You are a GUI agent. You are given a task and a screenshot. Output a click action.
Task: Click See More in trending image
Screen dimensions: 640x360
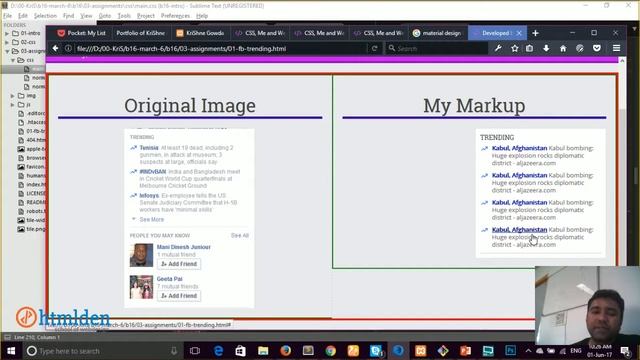(151, 219)
